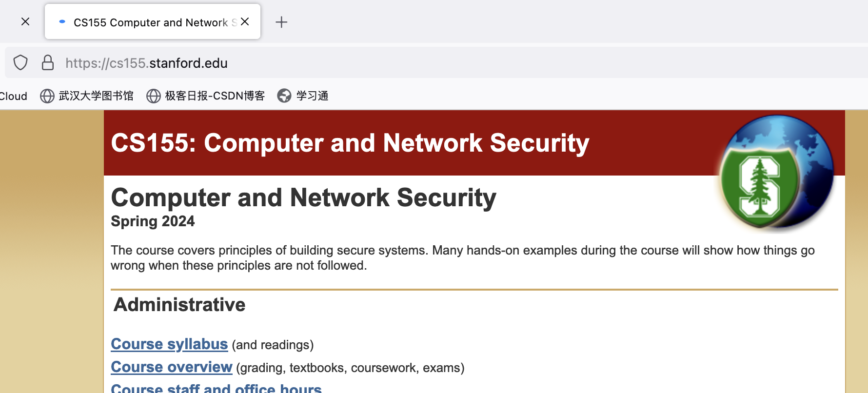Image resolution: width=868 pixels, height=393 pixels.
Task: Open Course staff and office hours link
Action: point(216,388)
